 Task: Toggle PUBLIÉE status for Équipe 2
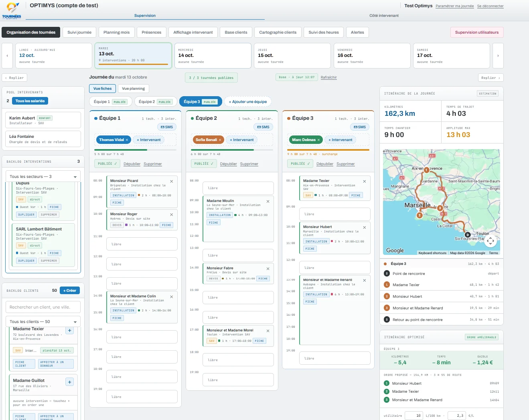[203, 164]
